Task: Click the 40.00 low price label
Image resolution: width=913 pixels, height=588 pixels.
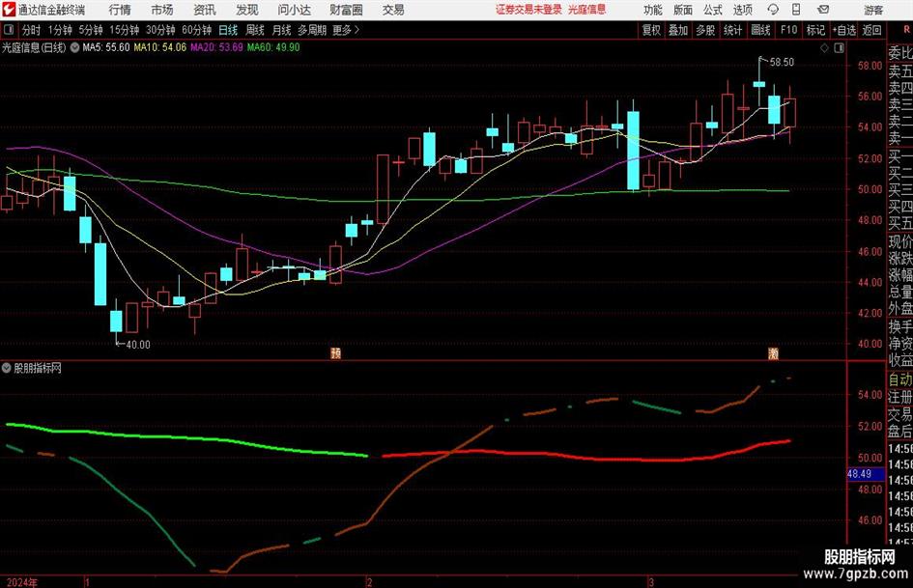Action: 138,345
